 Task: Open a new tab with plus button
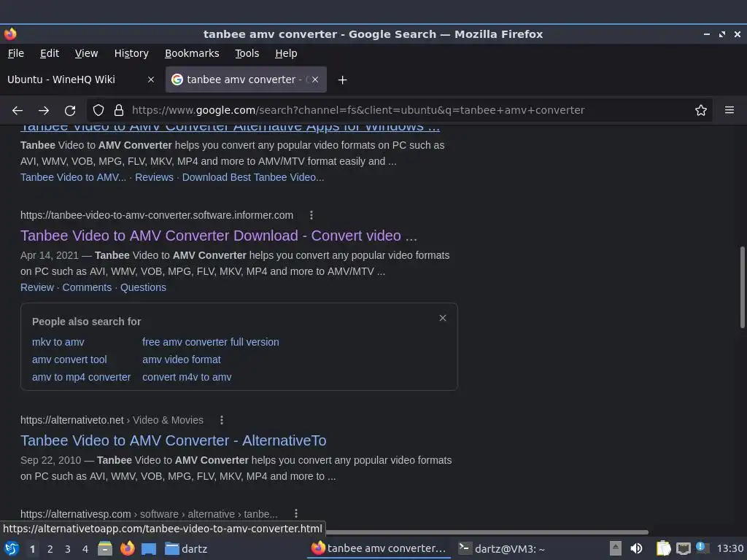(x=342, y=80)
